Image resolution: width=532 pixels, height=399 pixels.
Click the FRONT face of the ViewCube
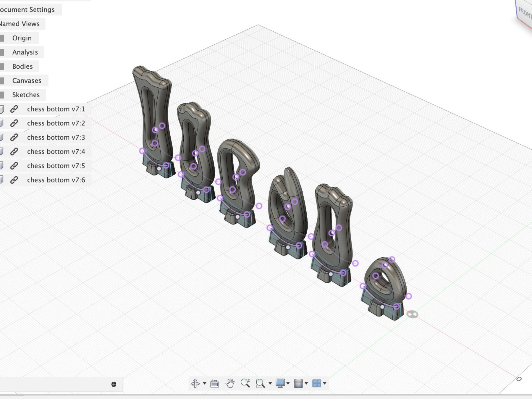pyautogui.click(x=525, y=13)
